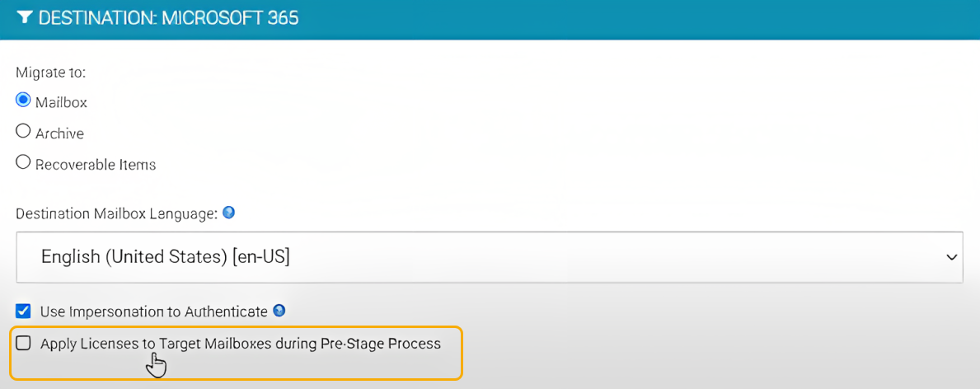Click the Destination: Microsoft 365 header title
Screen dimensions: 980x389
pyautogui.click(x=169, y=18)
